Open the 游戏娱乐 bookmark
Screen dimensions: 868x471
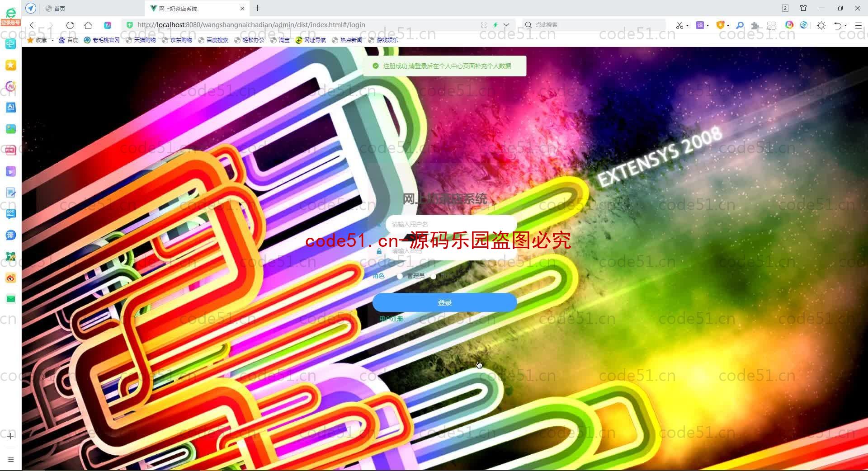[383, 40]
